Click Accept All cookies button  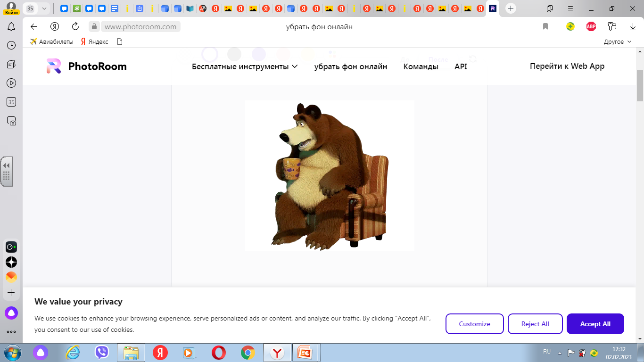point(595,324)
